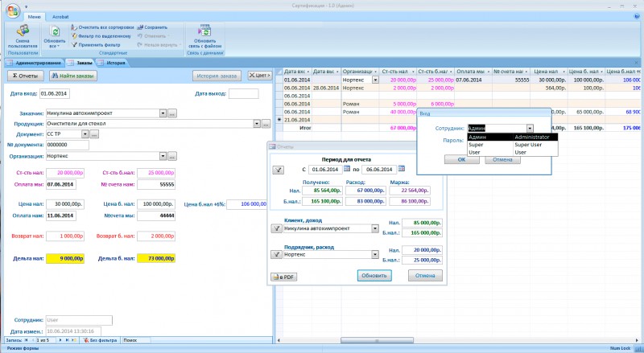Click the datasheet select-all corner box
This screenshot has height=353, width=644.
[x=279, y=72]
